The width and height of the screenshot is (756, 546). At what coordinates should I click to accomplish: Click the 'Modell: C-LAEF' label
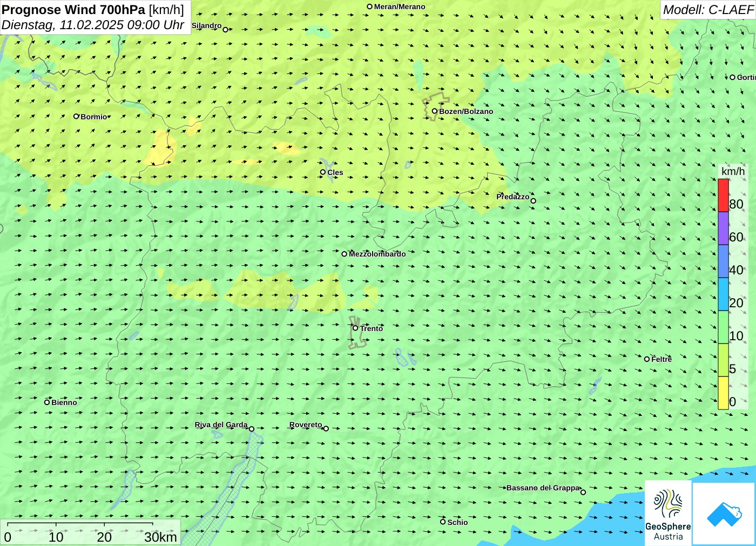pyautogui.click(x=708, y=10)
